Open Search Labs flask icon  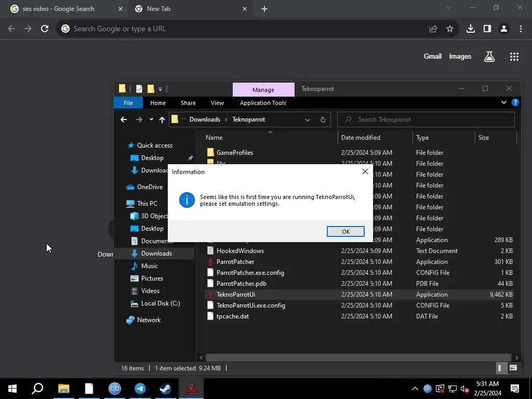tap(489, 56)
